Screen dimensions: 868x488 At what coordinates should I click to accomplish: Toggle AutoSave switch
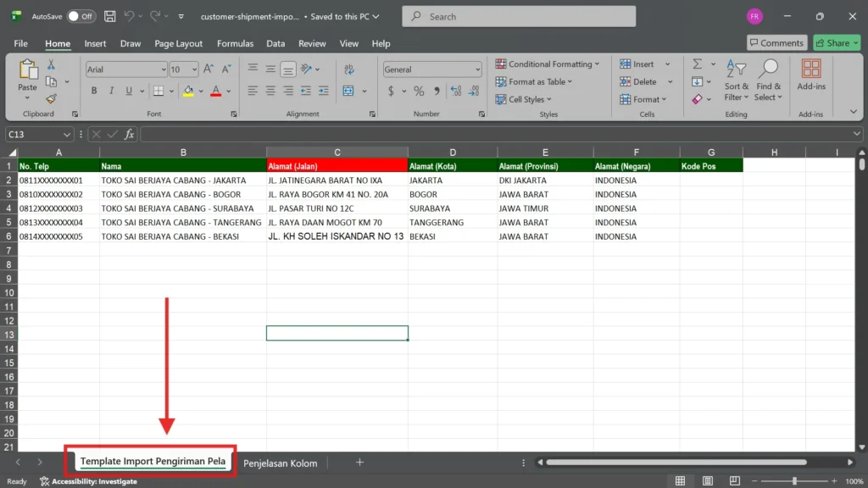coord(81,17)
